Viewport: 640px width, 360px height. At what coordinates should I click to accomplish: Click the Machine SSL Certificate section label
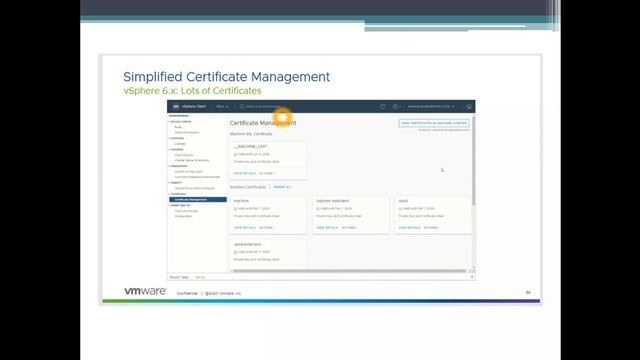coord(251,134)
